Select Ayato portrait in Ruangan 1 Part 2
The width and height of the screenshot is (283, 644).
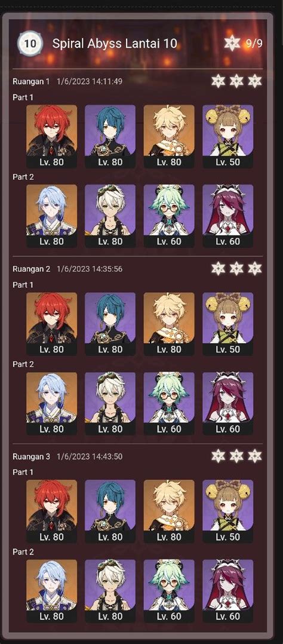coord(51,216)
